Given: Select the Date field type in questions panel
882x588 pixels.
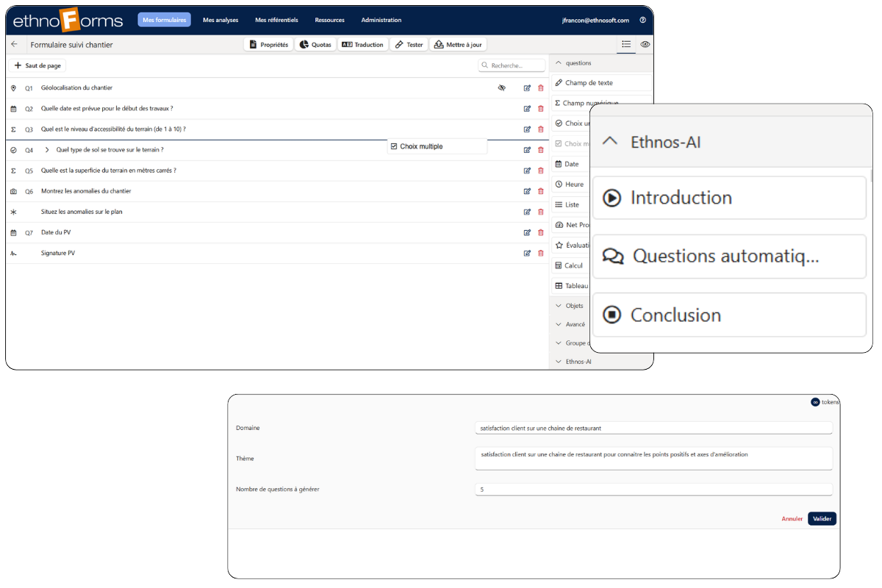Looking at the screenshot, I should [570, 164].
